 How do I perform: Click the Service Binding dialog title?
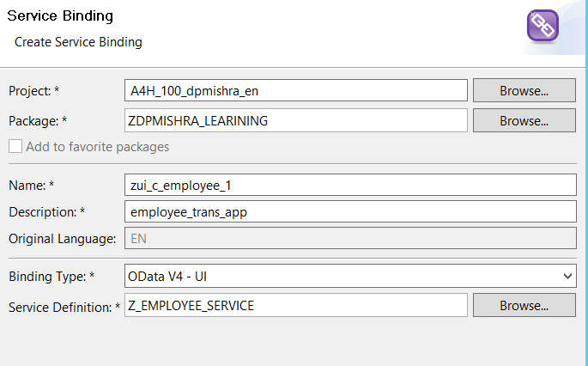60,15
